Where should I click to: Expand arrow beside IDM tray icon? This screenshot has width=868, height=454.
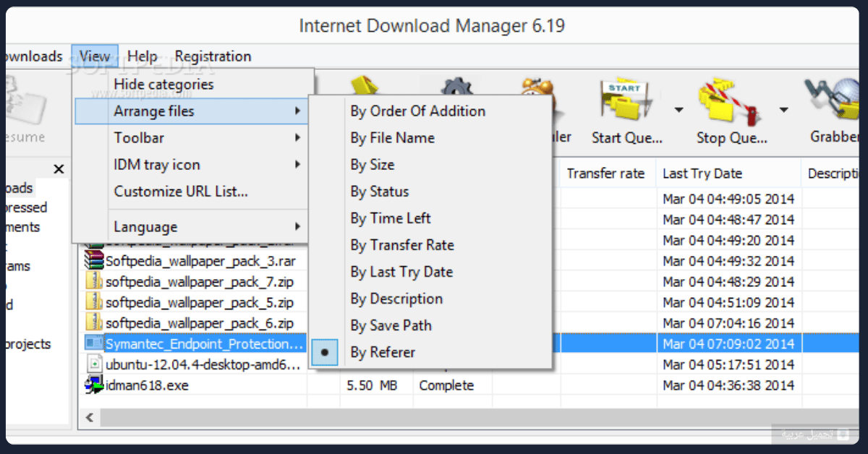(x=297, y=165)
